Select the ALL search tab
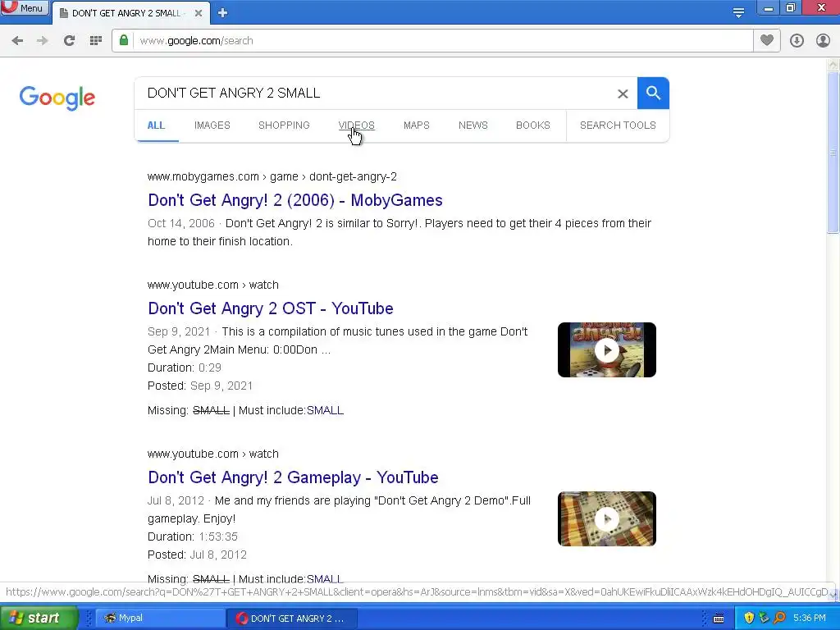The height and width of the screenshot is (630, 840). point(156,126)
